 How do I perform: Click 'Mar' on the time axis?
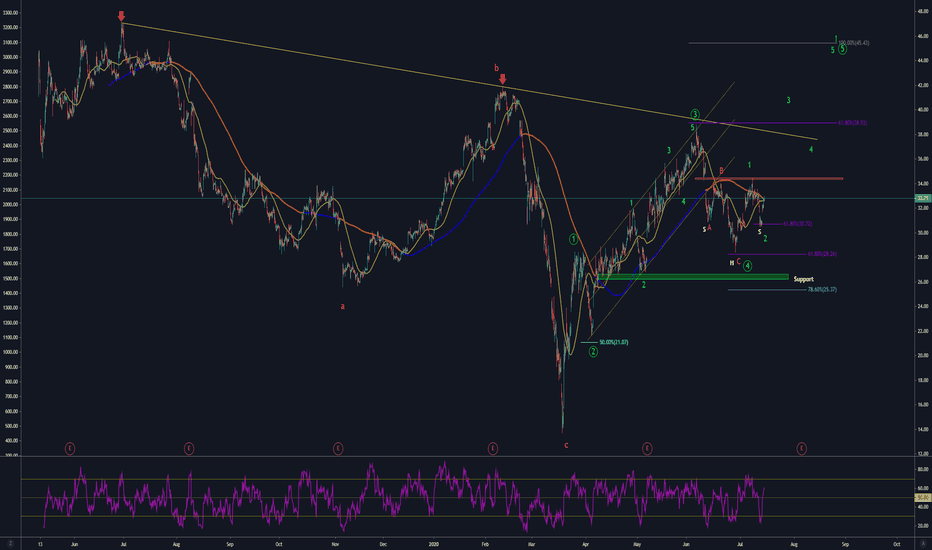[x=531, y=544]
